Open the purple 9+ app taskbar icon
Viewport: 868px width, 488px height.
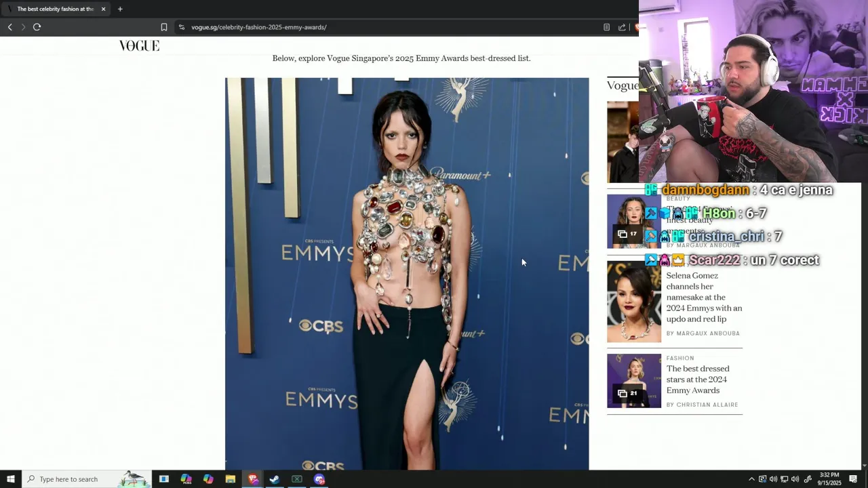tap(319, 479)
